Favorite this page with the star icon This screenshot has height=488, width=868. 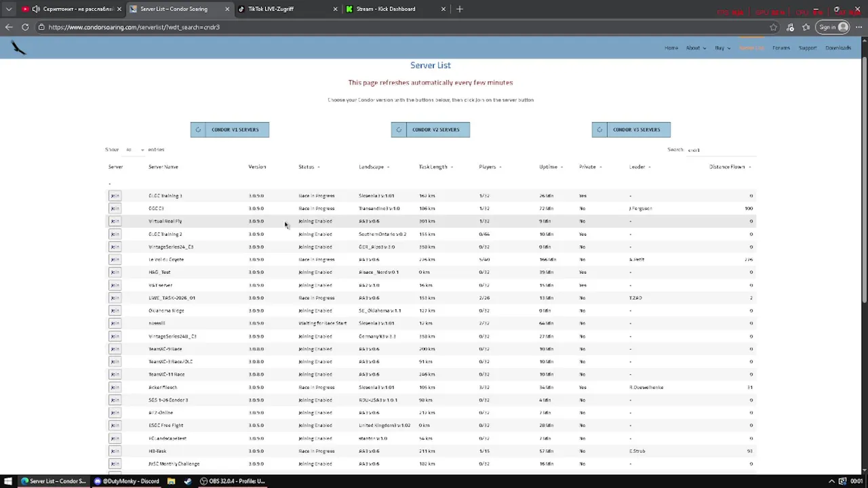774,27
